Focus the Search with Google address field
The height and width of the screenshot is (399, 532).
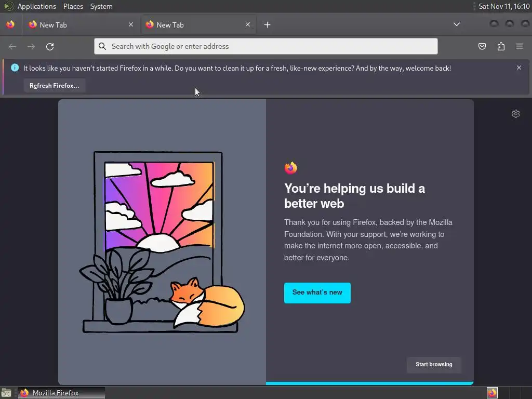pos(266,46)
